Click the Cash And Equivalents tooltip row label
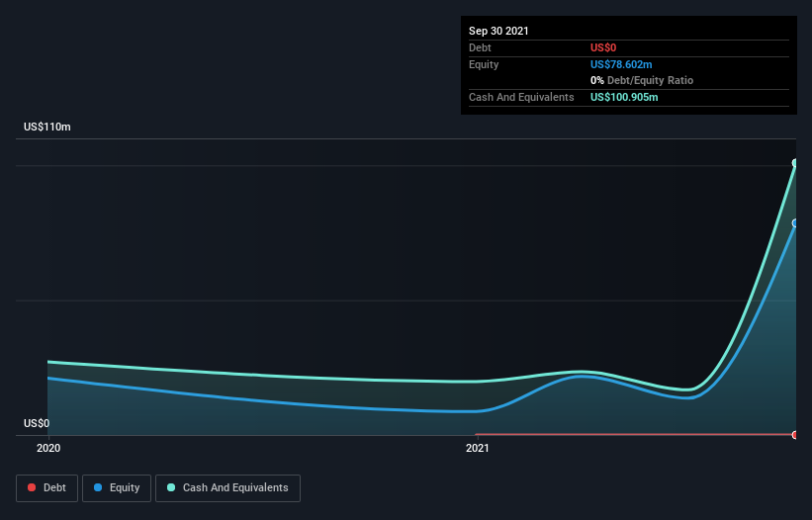 (521, 97)
